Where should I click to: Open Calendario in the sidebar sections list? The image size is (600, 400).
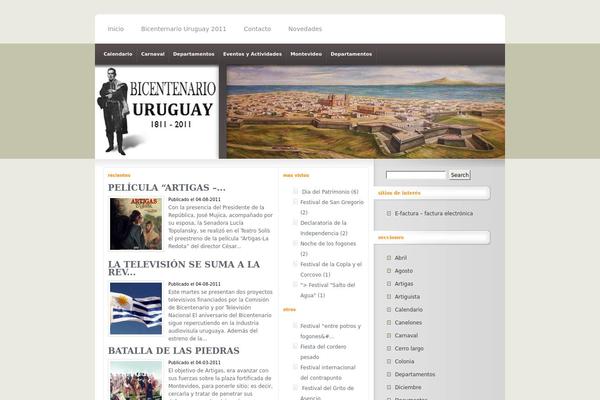coord(409,310)
